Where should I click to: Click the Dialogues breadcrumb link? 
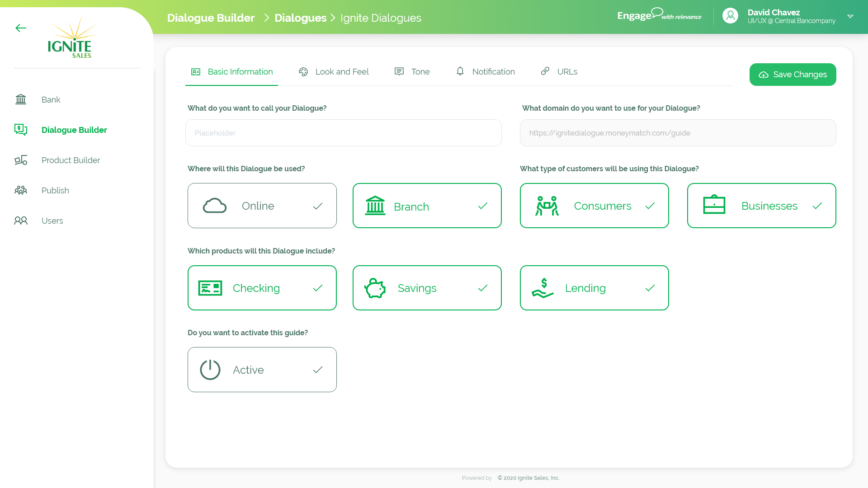click(x=300, y=18)
